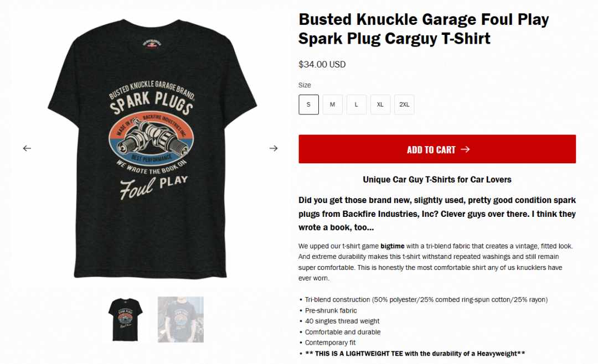The image size is (598, 364).
Task: Click the product title heading
Action: coord(424,29)
